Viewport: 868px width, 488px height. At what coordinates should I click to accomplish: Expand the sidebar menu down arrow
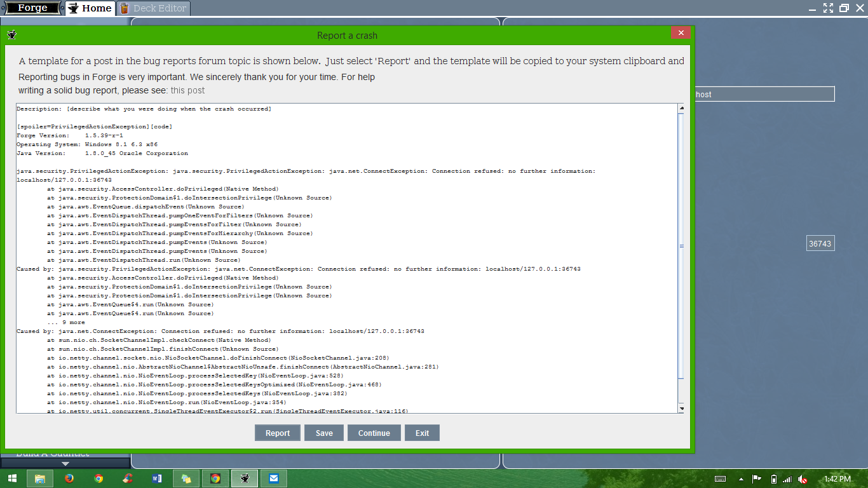[x=65, y=464]
